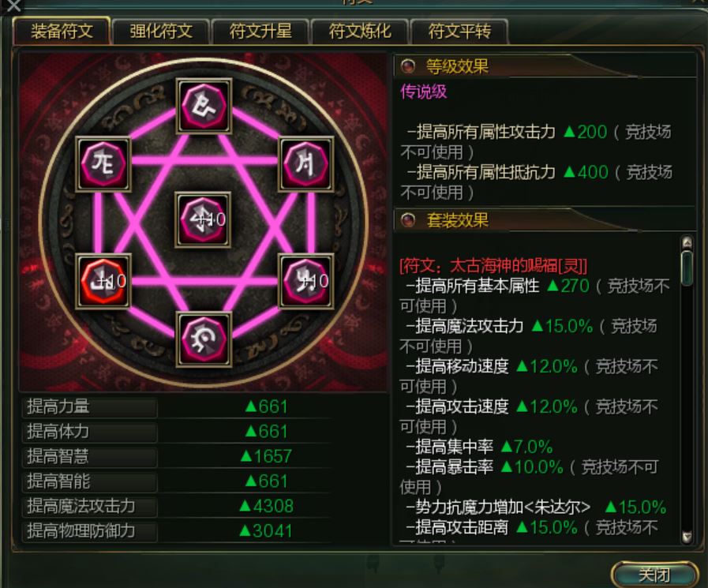Go to the 符文炼化 tab
Image resolution: width=708 pixels, height=588 pixels.
pyautogui.click(x=360, y=31)
